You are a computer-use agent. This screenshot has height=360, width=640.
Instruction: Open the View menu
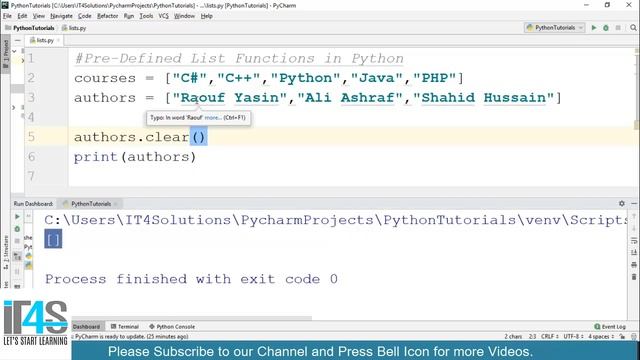pos(39,16)
